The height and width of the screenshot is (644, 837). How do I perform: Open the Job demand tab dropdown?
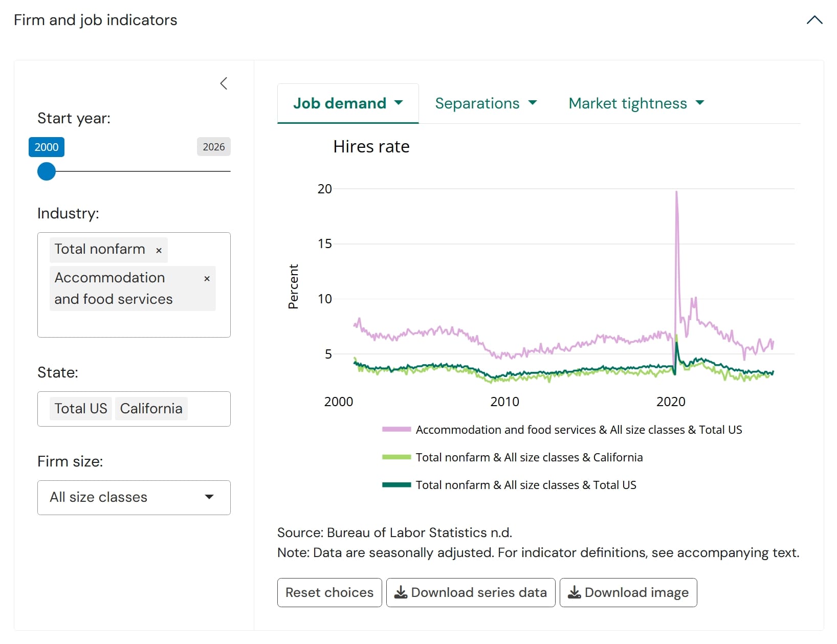348,103
